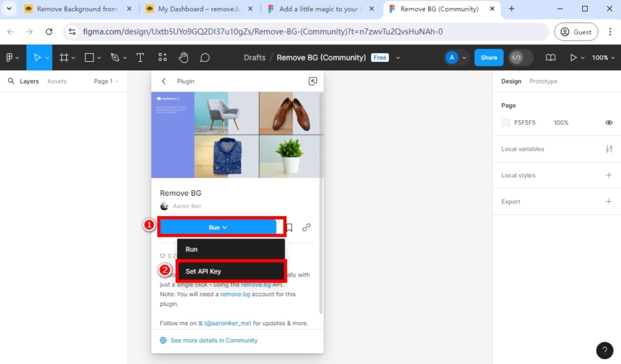Switch to the Prototype tab

coord(543,81)
